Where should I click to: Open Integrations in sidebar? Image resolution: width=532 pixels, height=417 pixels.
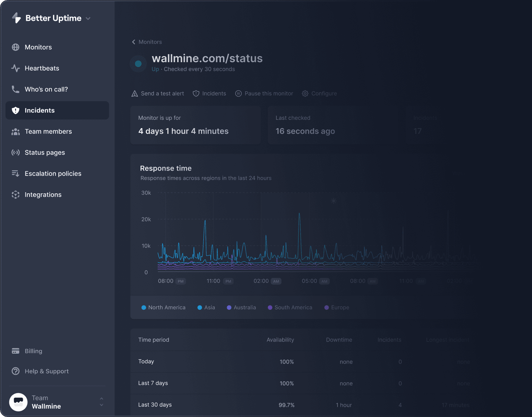[43, 194]
